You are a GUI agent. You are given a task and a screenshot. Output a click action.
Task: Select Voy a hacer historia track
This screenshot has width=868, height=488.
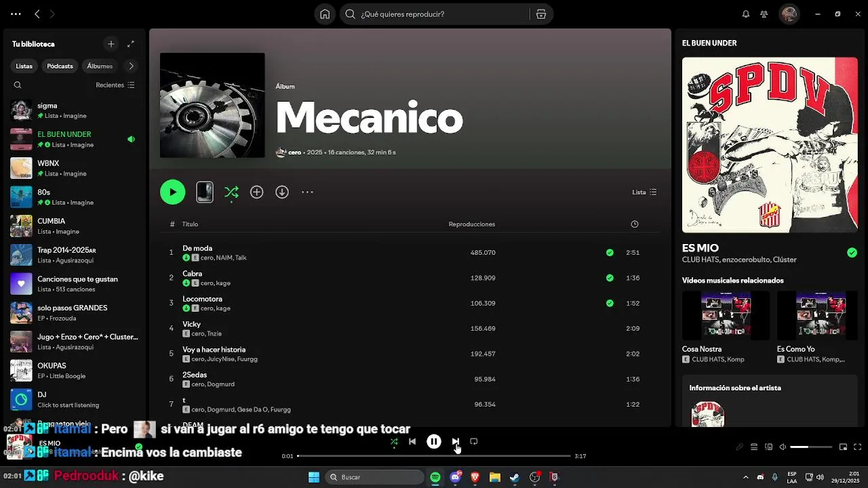[214, 350]
